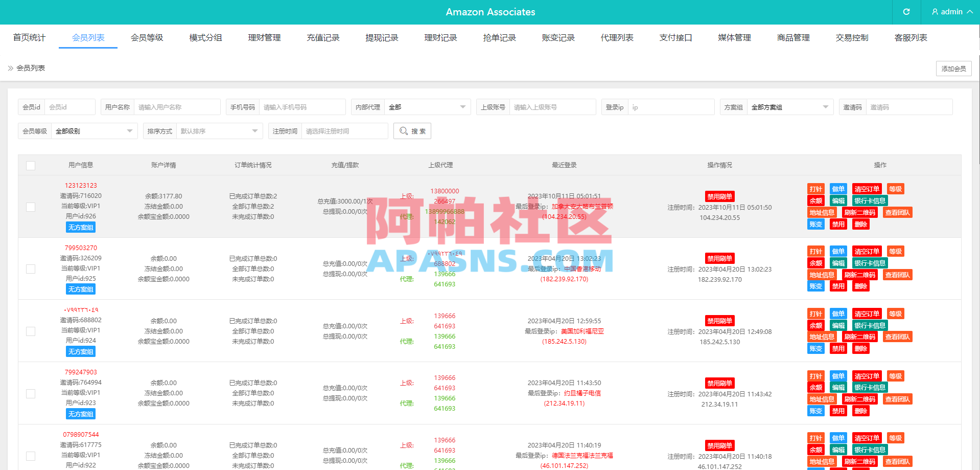Click 禁用刷单 for the first member

(x=719, y=196)
